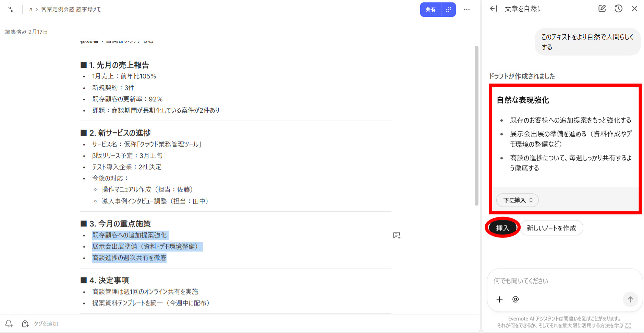Collapse the AI panel with the back arrow
Viewport: 644px width, 333px height.
pyautogui.click(x=493, y=8)
